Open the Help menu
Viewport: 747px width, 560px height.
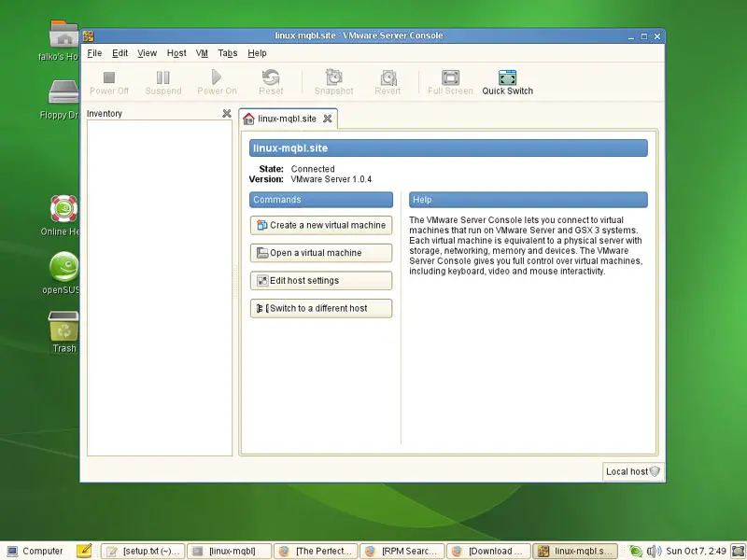click(257, 53)
